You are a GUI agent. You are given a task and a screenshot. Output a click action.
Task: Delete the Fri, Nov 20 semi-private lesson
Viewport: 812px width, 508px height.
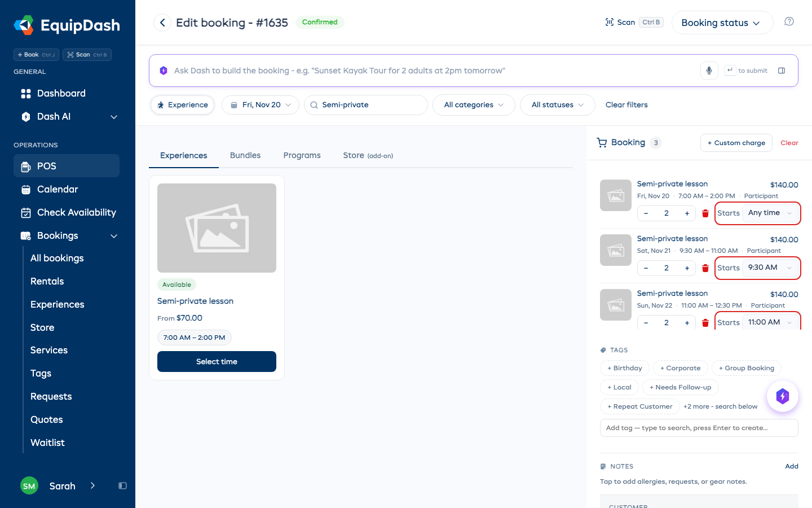tap(705, 213)
